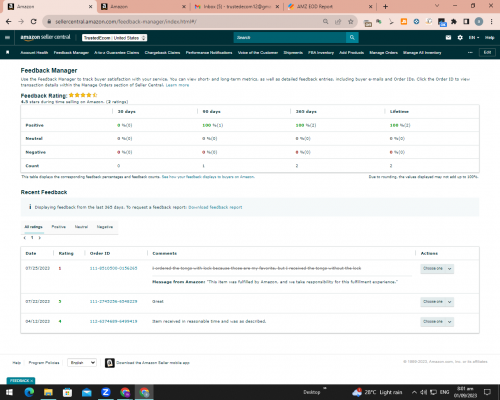
Task: Open the three-dot more menu in the navigation bar
Action: (470, 52)
